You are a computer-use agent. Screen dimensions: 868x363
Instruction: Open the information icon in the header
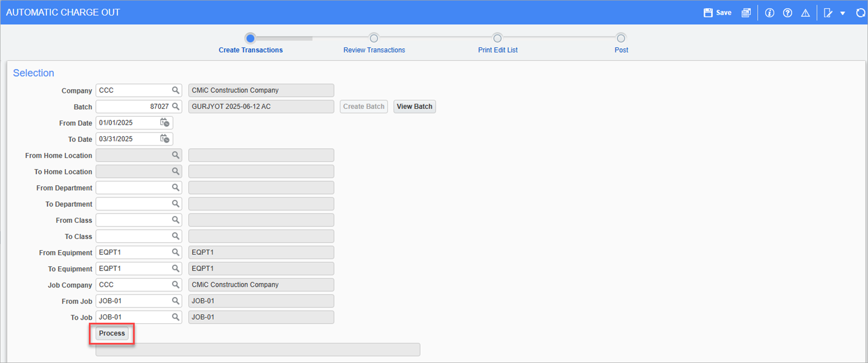tap(769, 13)
